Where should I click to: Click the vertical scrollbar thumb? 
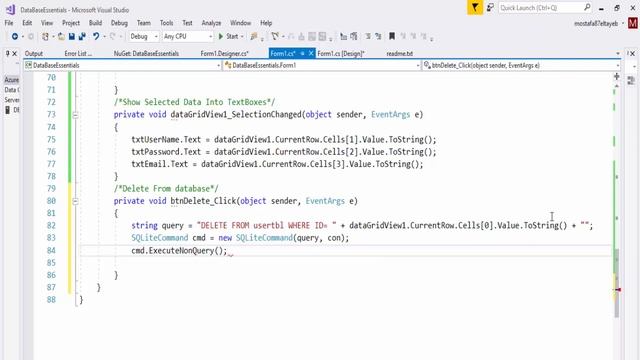[x=616, y=282]
